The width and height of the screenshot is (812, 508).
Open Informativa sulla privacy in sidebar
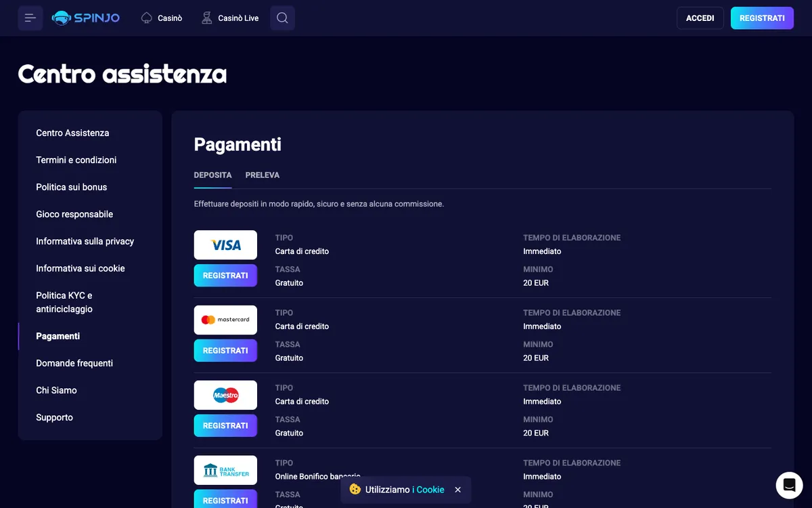click(85, 241)
